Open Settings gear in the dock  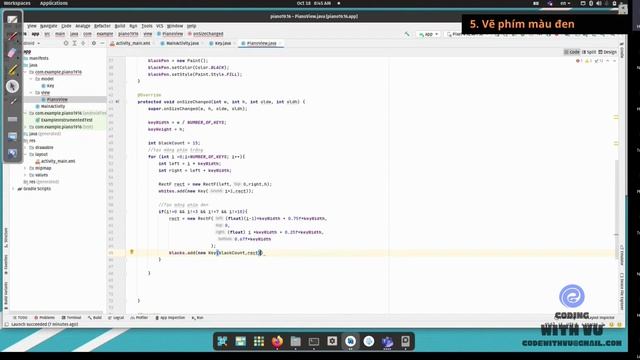pos(332,341)
